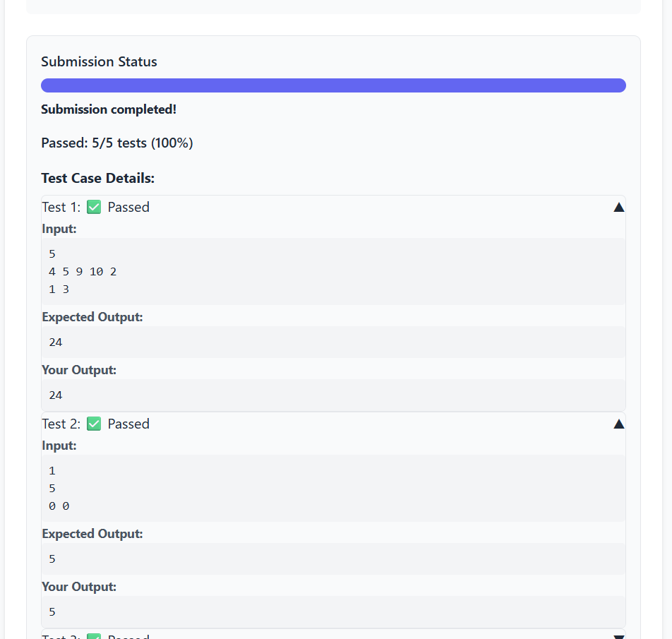This screenshot has width=672, height=639.
Task: Select the purple completion progress bar
Action: pos(333,85)
